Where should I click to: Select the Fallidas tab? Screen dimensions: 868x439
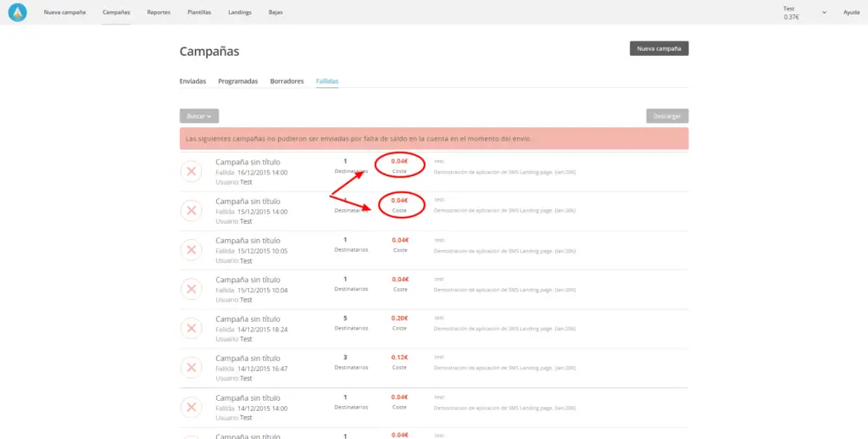(x=327, y=81)
